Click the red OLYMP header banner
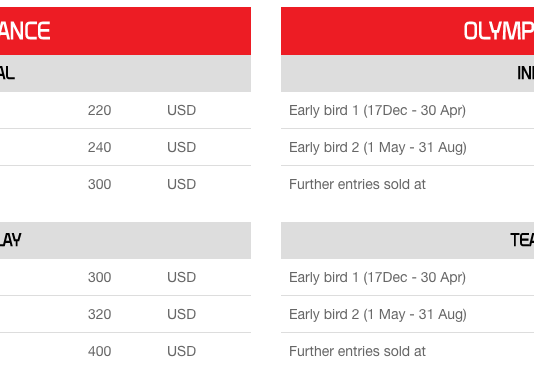Image resolution: width=534 pixels, height=376 pixels. pyautogui.click(x=407, y=31)
